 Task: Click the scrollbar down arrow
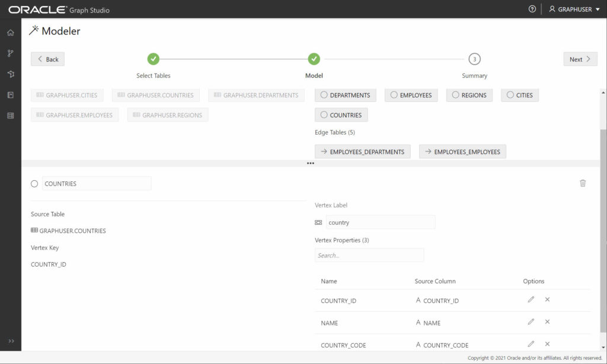pyautogui.click(x=603, y=348)
